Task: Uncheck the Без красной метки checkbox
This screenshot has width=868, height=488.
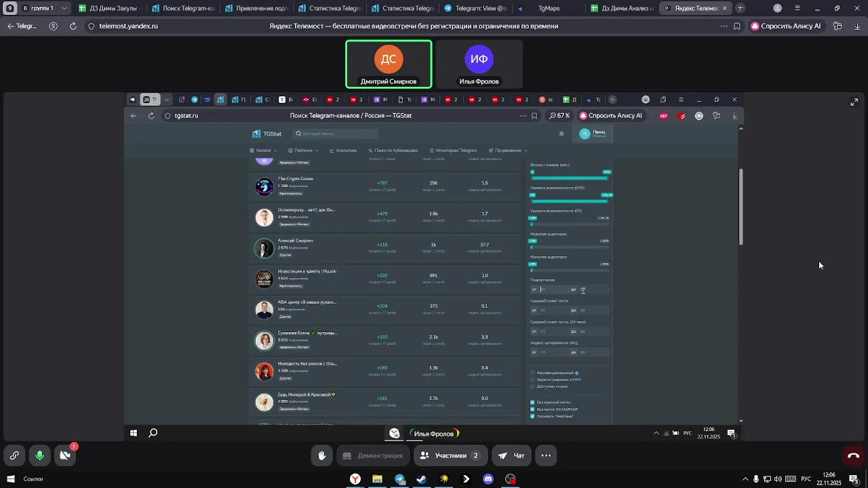Action: click(x=532, y=403)
